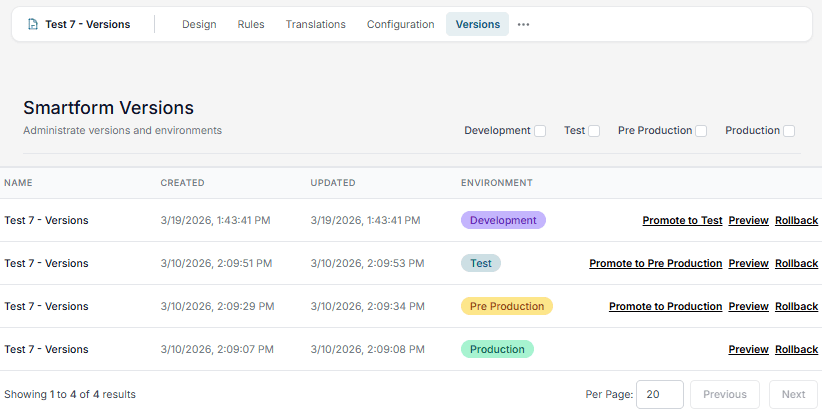Click the ENVIRONMENT column header

click(496, 183)
